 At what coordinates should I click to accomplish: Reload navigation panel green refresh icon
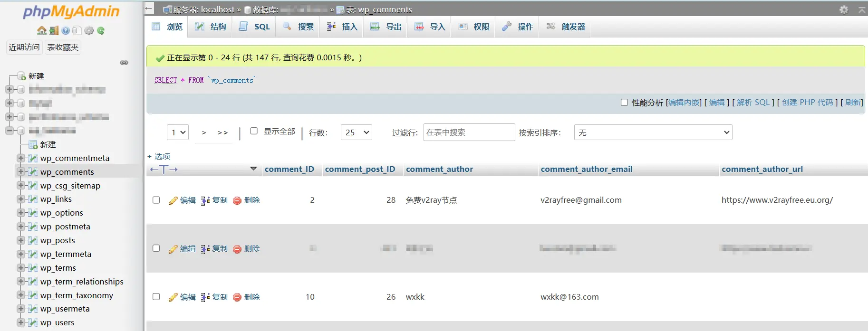point(101,30)
